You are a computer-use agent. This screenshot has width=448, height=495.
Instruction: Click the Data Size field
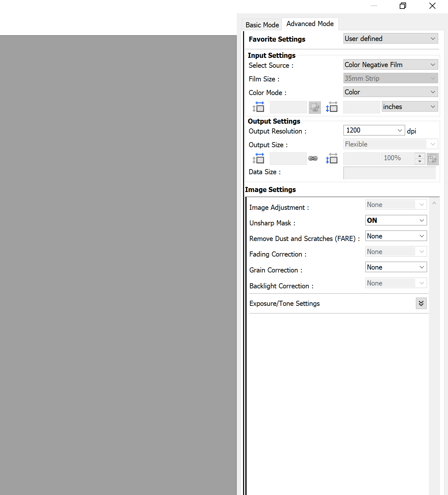[390, 173]
